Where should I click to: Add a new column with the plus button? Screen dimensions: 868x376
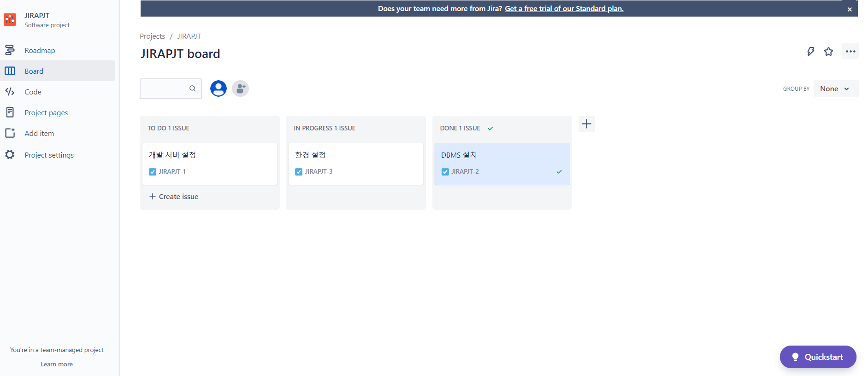(x=586, y=124)
